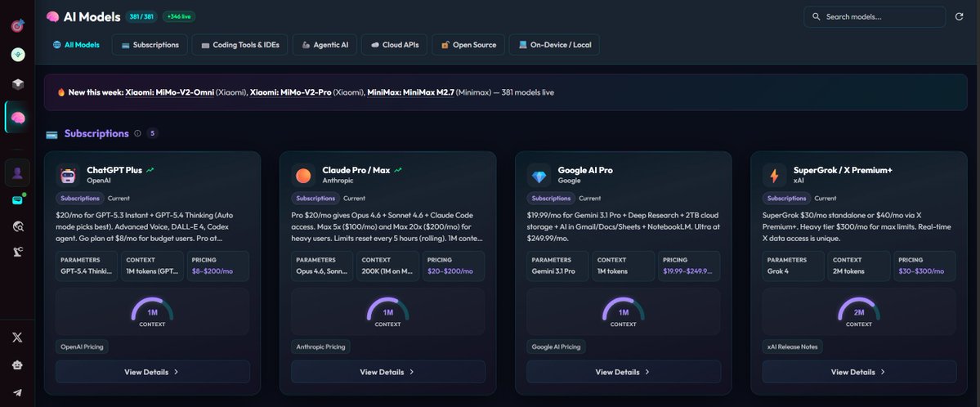Click the Subscriptions tag on ChatGPT Plus card
This screenshot has width=980, height=407.
(79, 198)
